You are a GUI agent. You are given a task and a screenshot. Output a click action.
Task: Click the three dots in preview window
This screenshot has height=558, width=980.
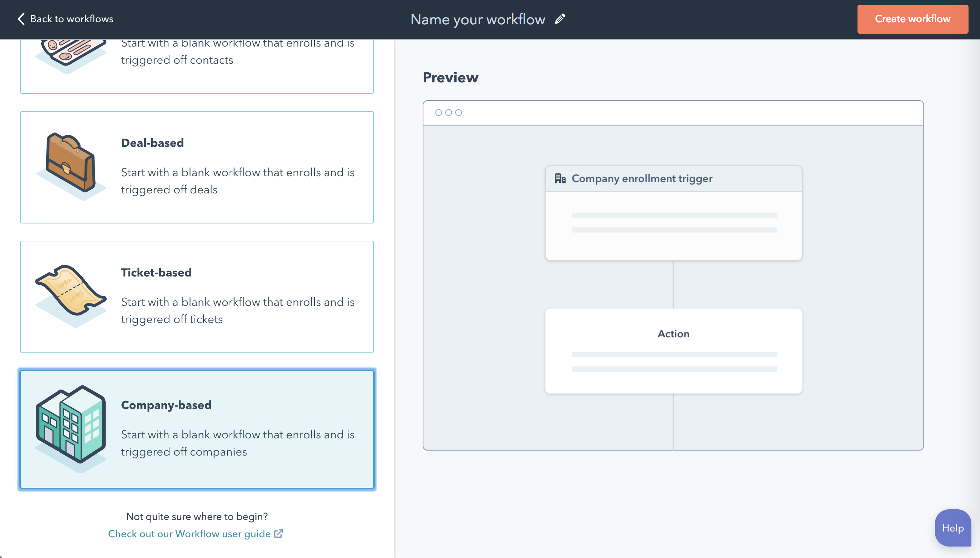pyautogui.click(x=448, y=112)
